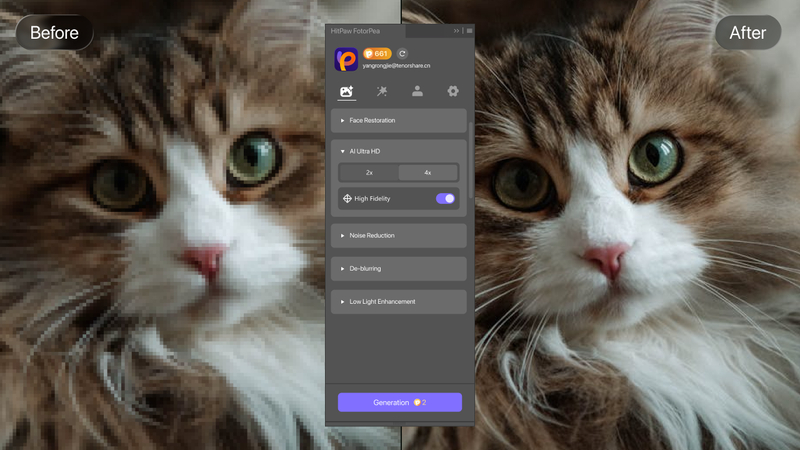Expand the Face Restoration section
800x450 pixels.
point(398,120)
